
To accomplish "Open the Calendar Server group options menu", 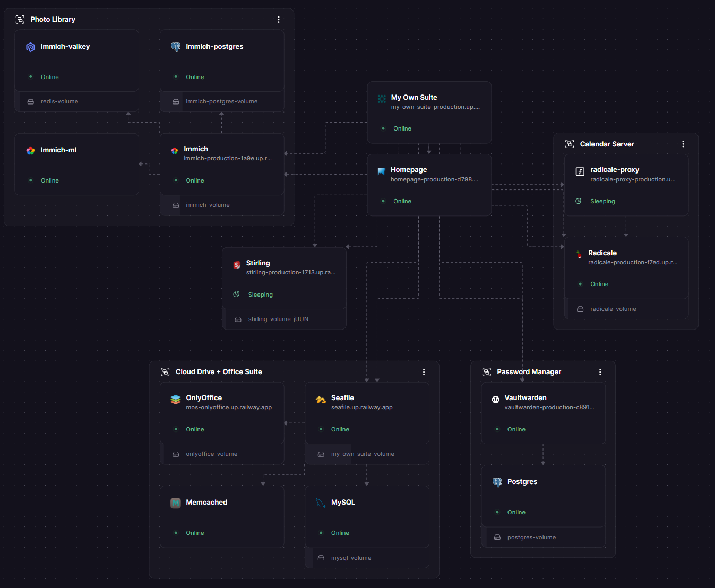I will [x=683, y=144].
